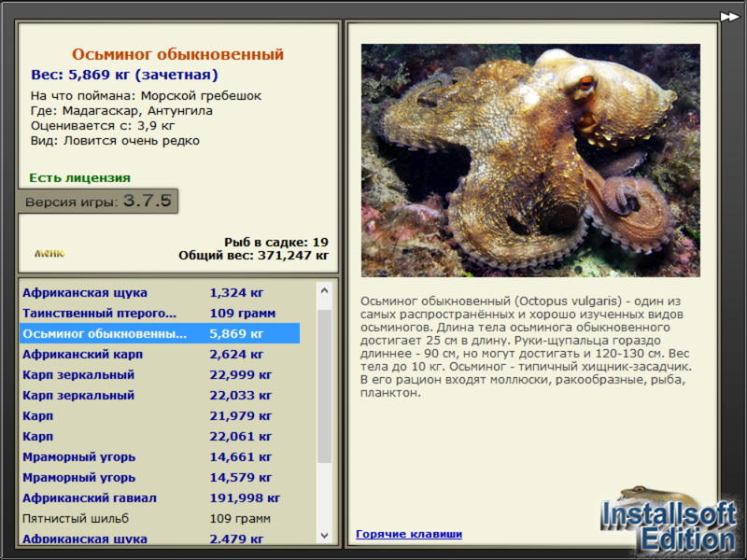Click the fish list scroll down arrow
This screenshot has height=560, width=747.
tap(324, 535)
